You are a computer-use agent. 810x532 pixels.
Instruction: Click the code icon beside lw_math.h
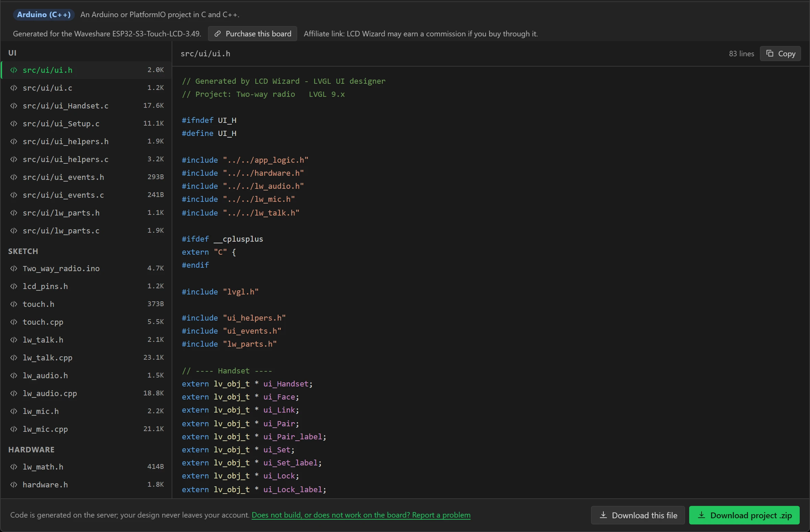coord(14,467)
